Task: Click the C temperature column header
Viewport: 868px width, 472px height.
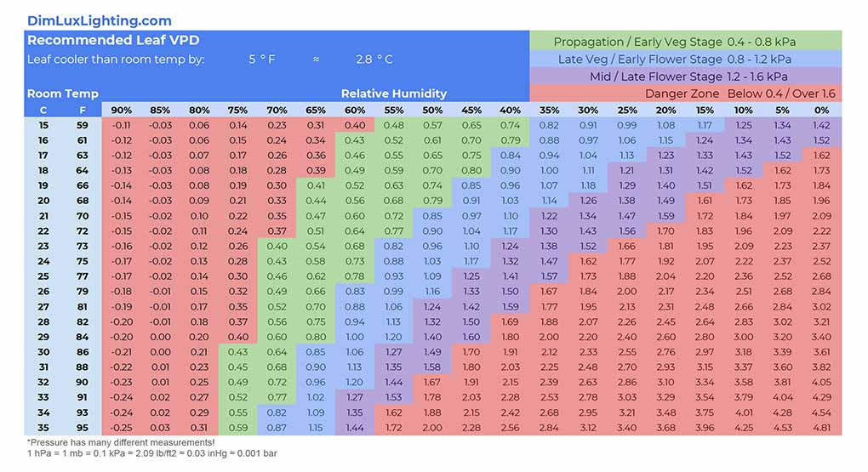Action: pyautogui.click(x=43, y=110)
